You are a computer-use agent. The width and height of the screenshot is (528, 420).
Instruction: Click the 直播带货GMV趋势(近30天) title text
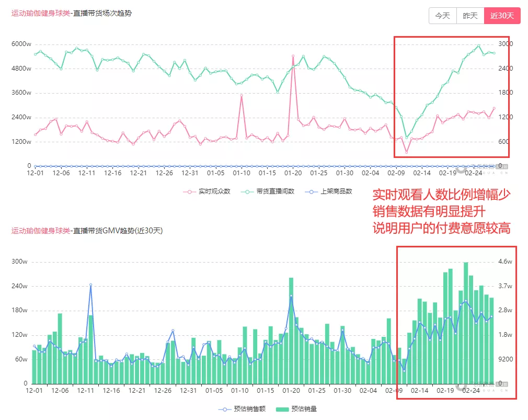click(118, 231)
